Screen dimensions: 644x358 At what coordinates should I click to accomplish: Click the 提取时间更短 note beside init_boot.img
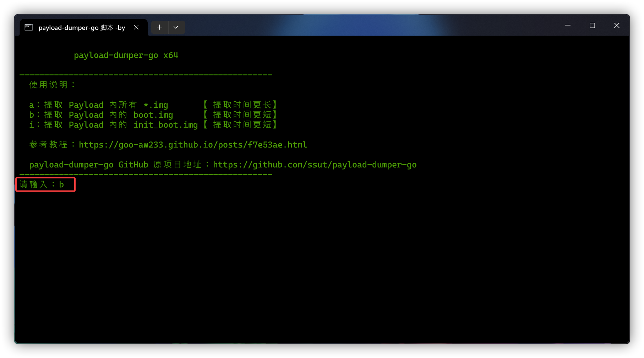point(242,125)
